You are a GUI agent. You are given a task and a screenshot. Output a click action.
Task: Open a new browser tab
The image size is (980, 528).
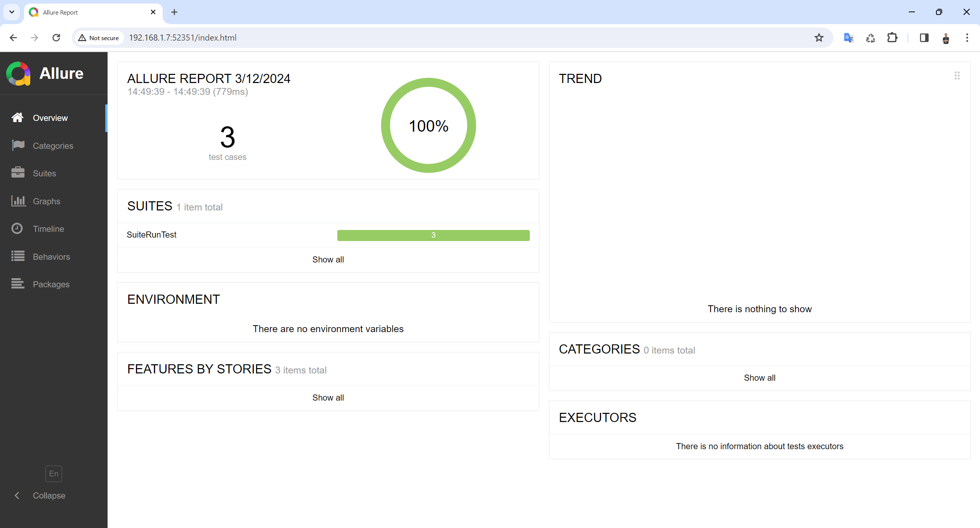tap(174, 12)
